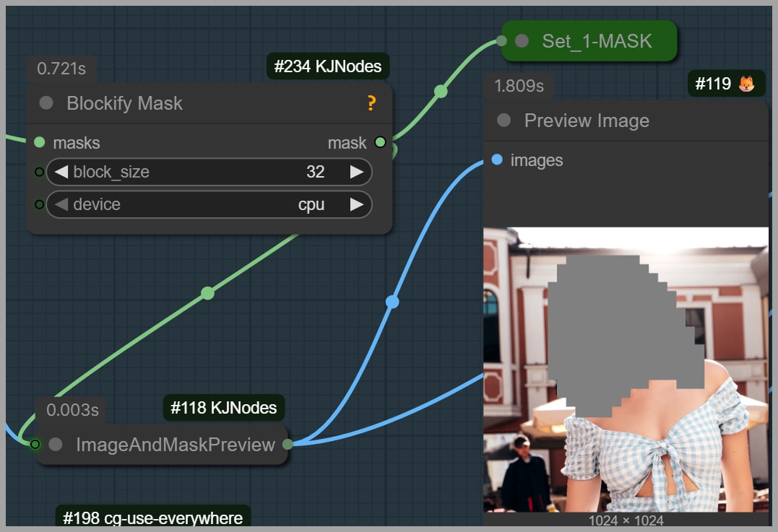778x532 pixels.
Task: Click the orange question mark help icon
Action: point(371,103)
